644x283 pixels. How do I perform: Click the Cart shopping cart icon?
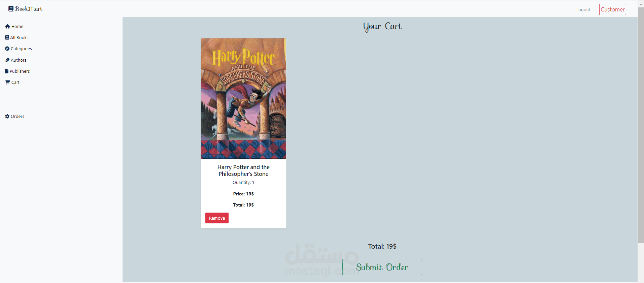(x=7, y=82)
